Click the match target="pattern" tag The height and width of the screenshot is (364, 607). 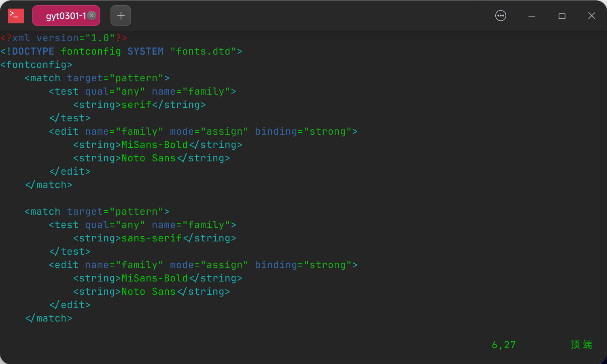tap(96, 78)
